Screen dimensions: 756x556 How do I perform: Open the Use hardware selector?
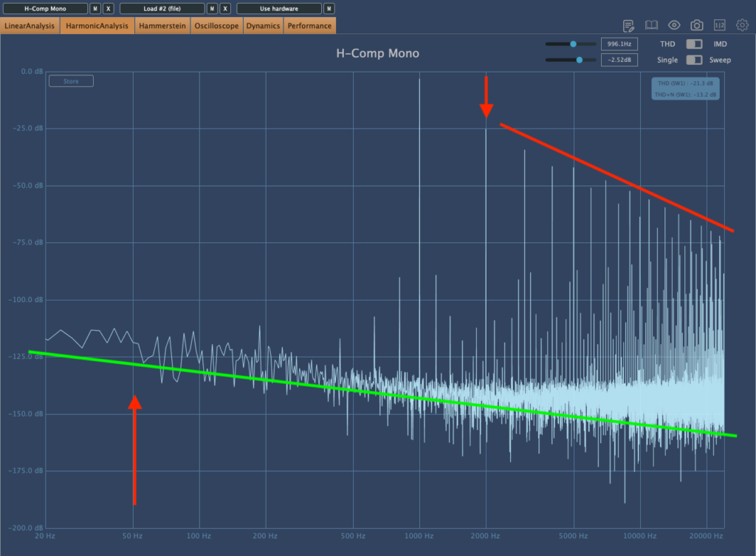[279, 9]
